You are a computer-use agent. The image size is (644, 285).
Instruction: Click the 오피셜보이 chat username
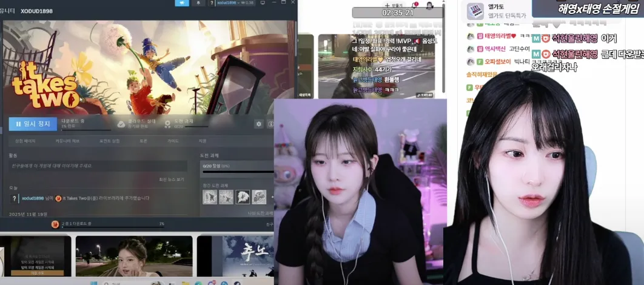[x=497, y=62]
